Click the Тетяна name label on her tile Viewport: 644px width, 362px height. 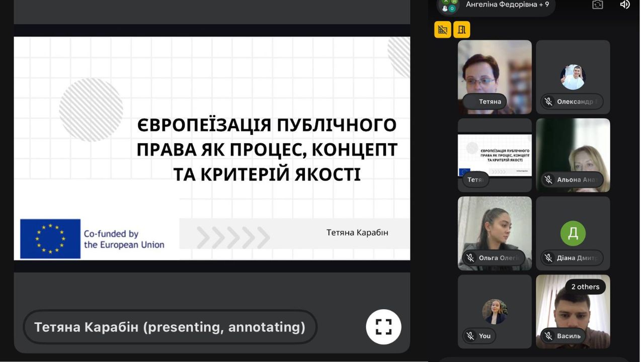pos(490,102)
